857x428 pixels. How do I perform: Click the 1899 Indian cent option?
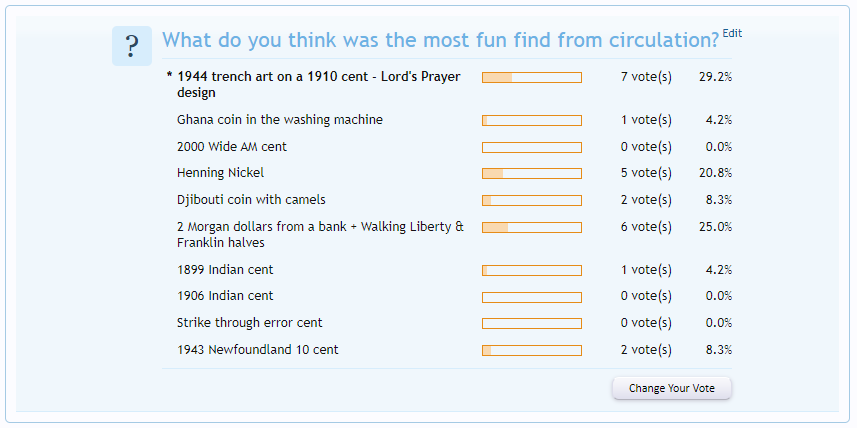[x=225, y=269]
